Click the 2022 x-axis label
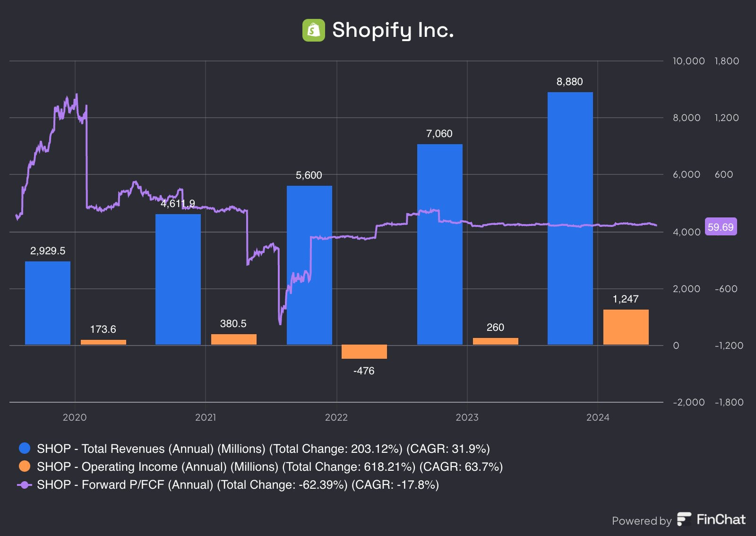Viewport: 756px width, 536px height. point(336,417)
